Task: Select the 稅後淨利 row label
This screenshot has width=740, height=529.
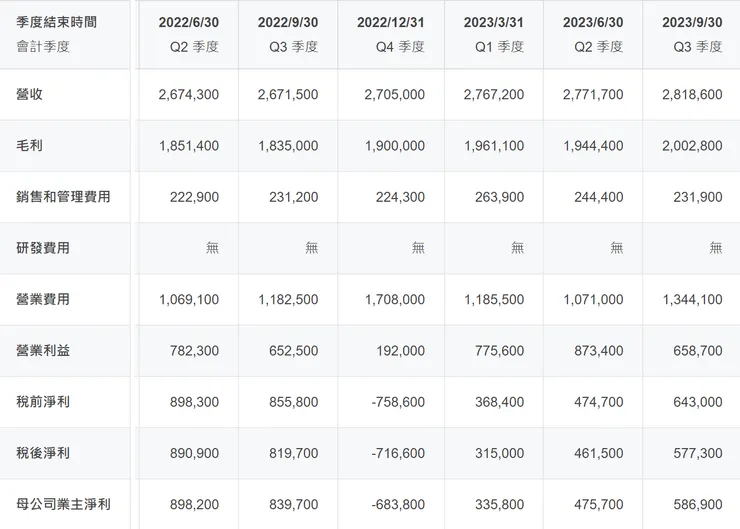Action: 43,453
